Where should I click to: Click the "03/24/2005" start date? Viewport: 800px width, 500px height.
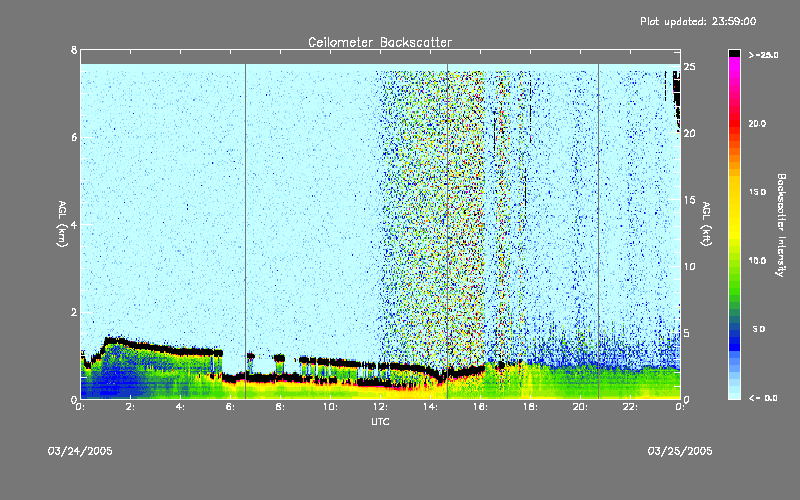(x=80, y=451)
